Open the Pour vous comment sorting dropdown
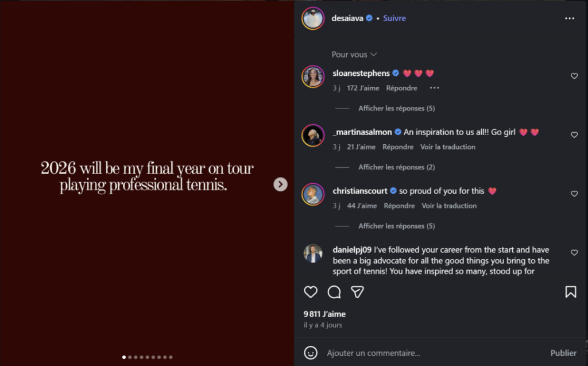Image resolution: width=588 pixels, height=366 pixels. pos(354,55)
